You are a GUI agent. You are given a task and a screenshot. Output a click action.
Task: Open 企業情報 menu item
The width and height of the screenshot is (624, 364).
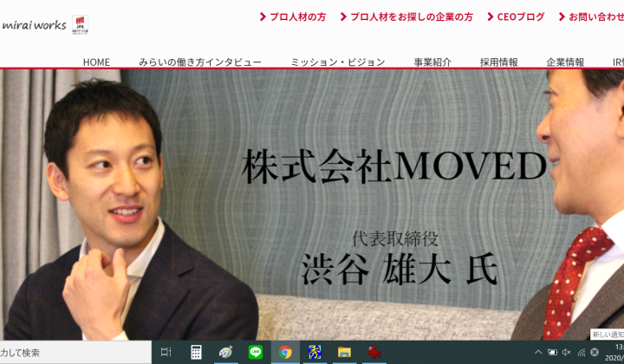click(x=565, y=62)
